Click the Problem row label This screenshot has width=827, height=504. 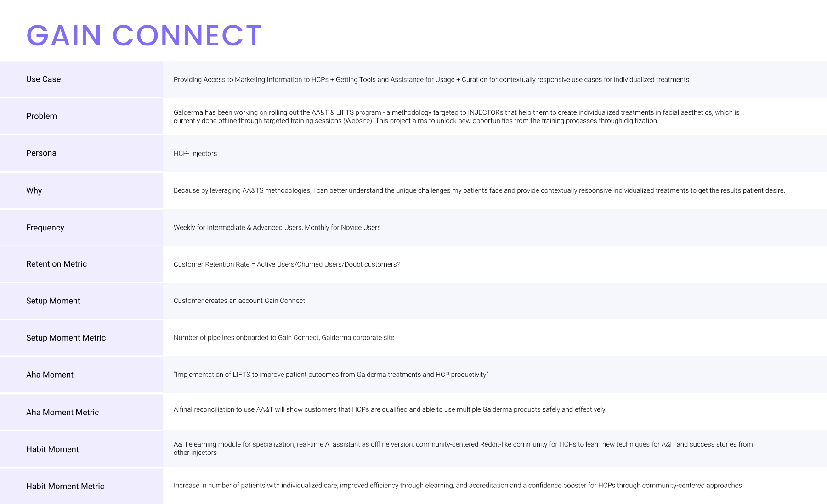click(x=41, y=116)
